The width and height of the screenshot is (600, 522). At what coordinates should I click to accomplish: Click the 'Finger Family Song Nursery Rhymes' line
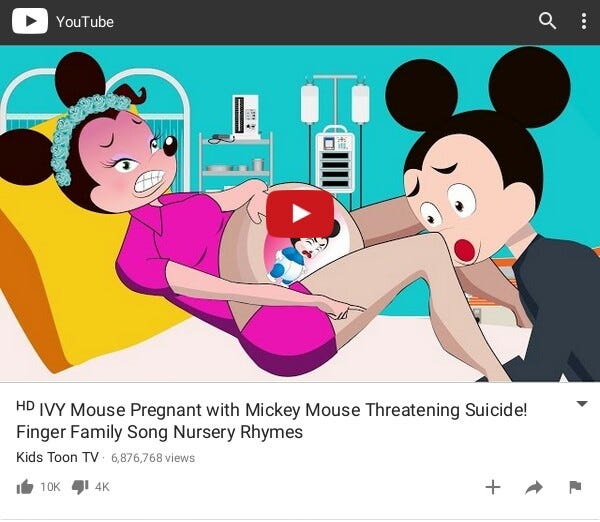[x=160, y=432]
